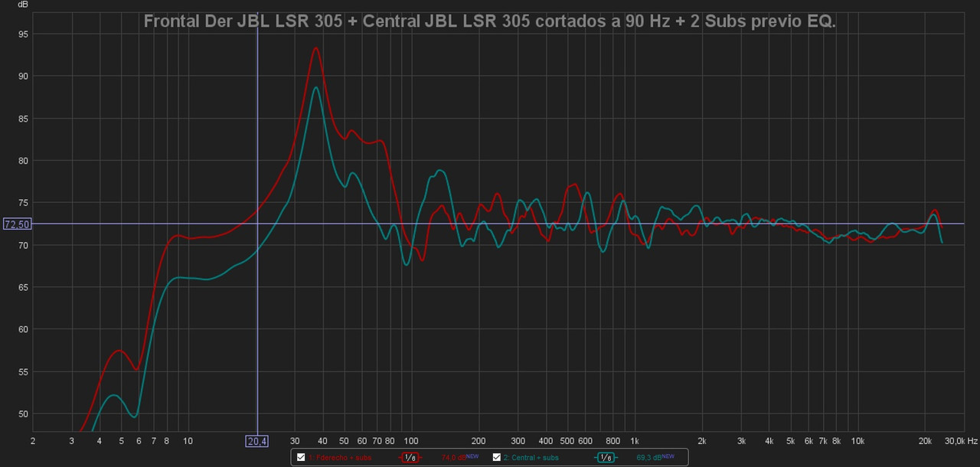Uncheck the Central + subs trace checkbox
Screen dimensions: 980x467
pos(496,458)
